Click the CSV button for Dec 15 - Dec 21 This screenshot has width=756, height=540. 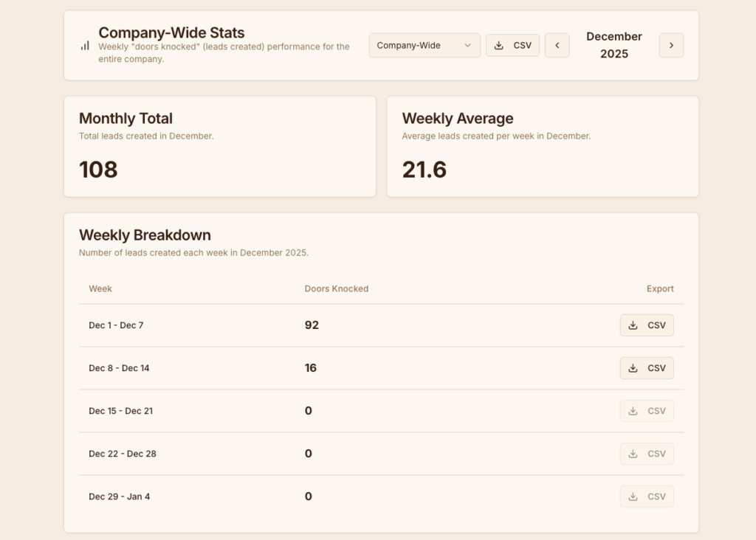647,411
